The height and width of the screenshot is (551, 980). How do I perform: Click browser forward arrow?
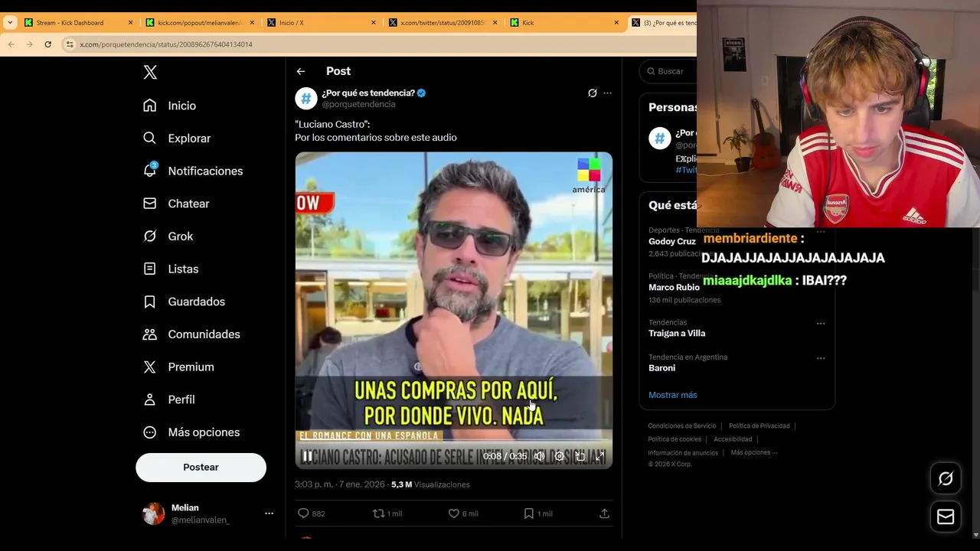29,44
